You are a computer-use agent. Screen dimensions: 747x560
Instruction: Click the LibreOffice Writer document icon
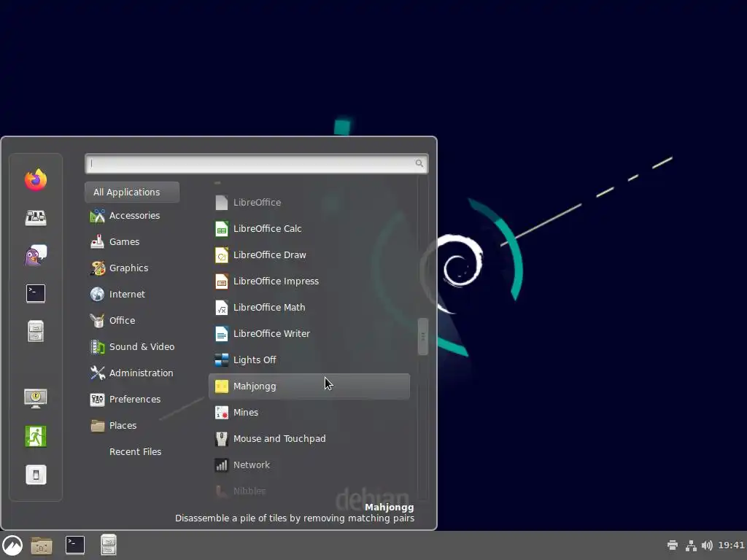click(222, 333)
